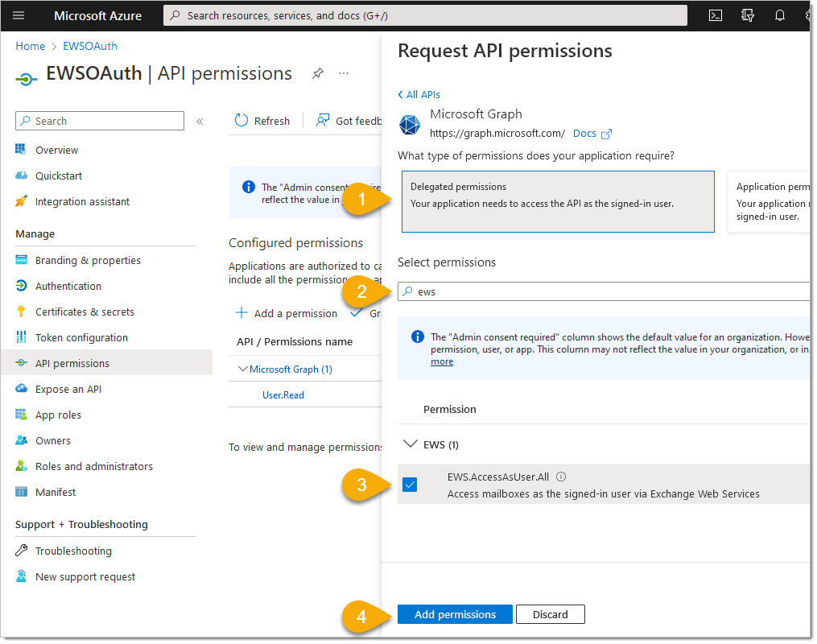Click the Discard button
The height and width of the screenshot is (644, 817).
(x=552, y=616)
